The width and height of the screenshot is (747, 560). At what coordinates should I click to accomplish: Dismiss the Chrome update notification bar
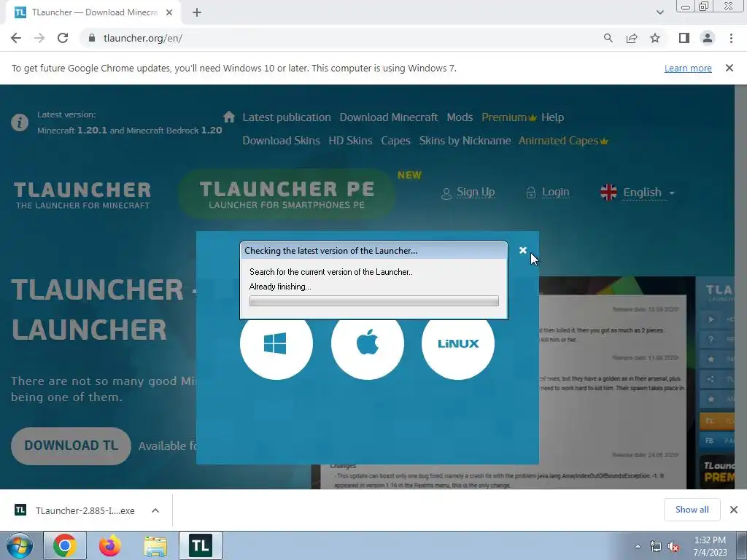click(x=729, y=68)
